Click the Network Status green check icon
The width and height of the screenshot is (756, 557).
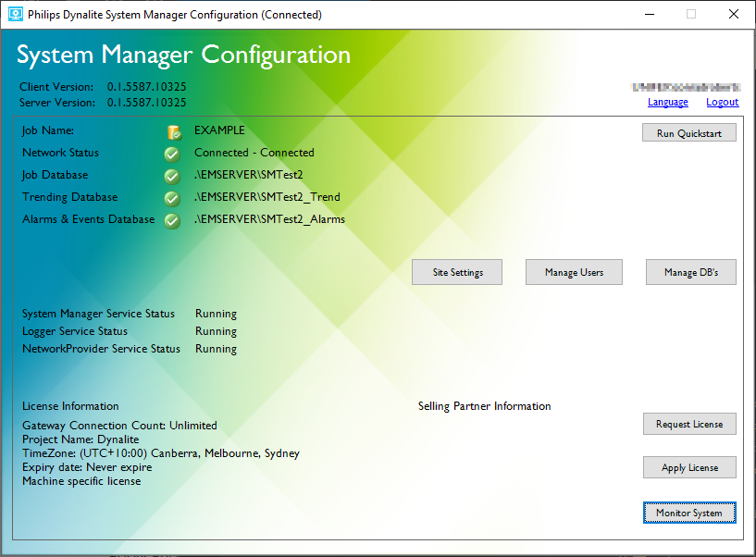click(172, 154)
